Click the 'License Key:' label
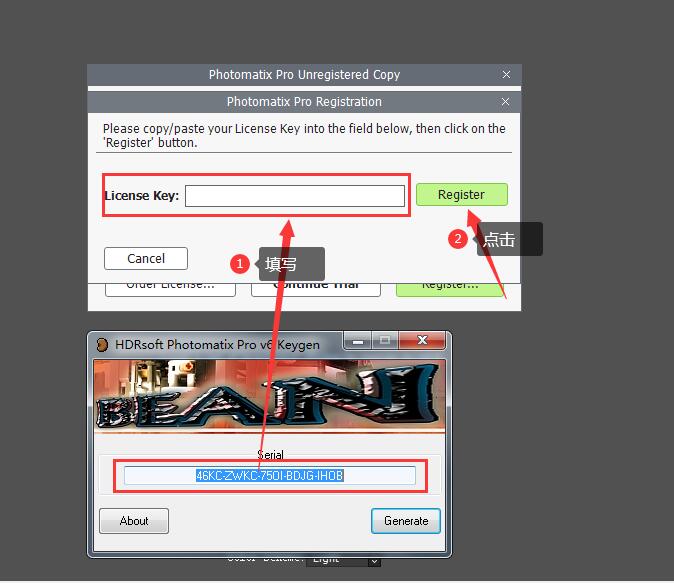 pyautogui.click(x=142, y=196)
